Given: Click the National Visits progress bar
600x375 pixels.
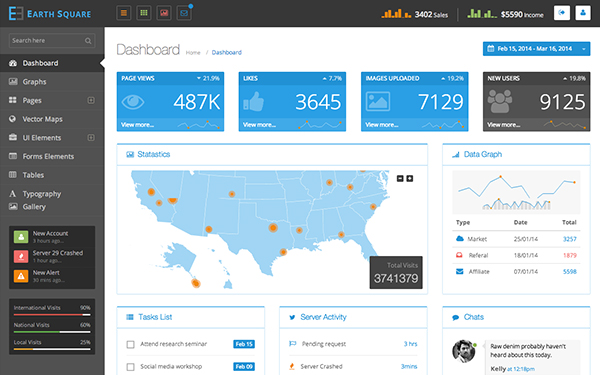Looking at the screenshot, I should (x=52, y=332).
